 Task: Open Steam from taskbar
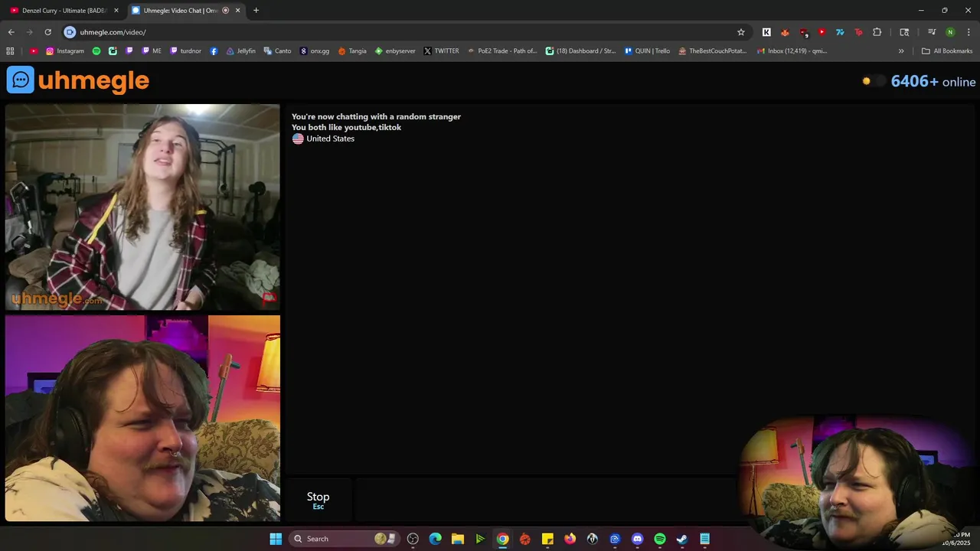[681, 539]
